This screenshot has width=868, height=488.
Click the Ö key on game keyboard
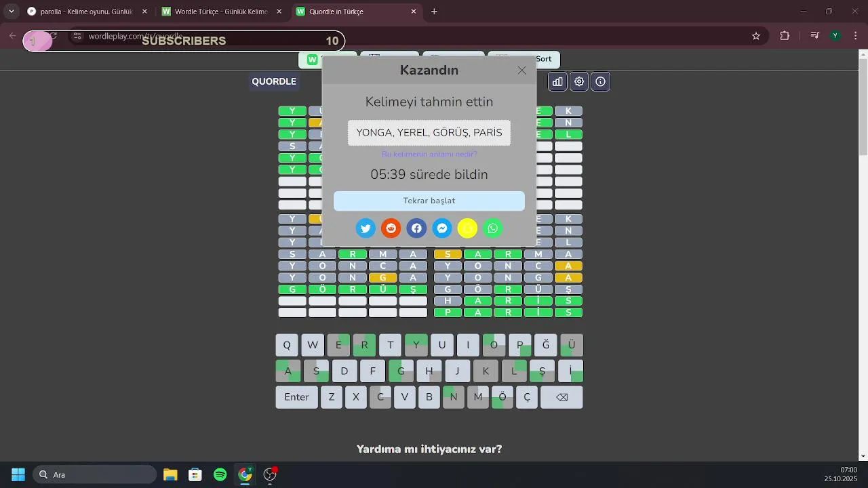[502, 397]
